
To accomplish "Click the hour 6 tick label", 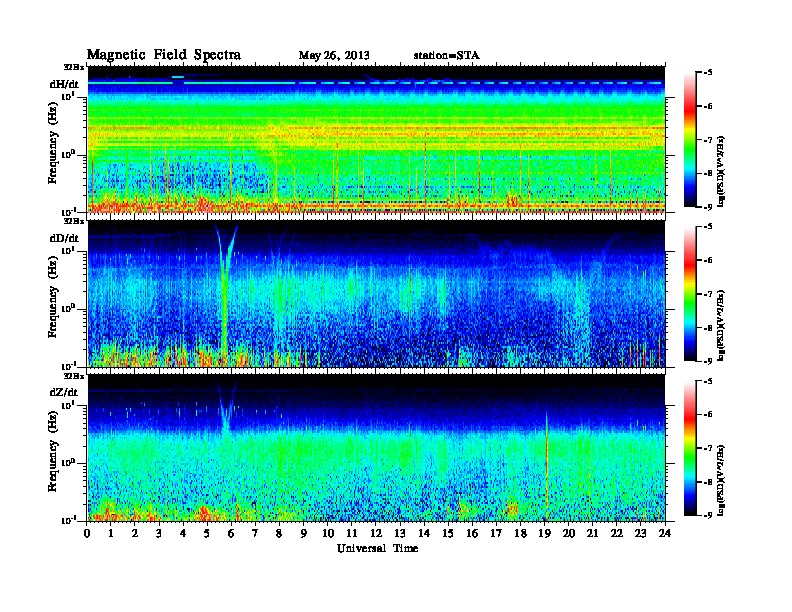I will click(231, 533).
